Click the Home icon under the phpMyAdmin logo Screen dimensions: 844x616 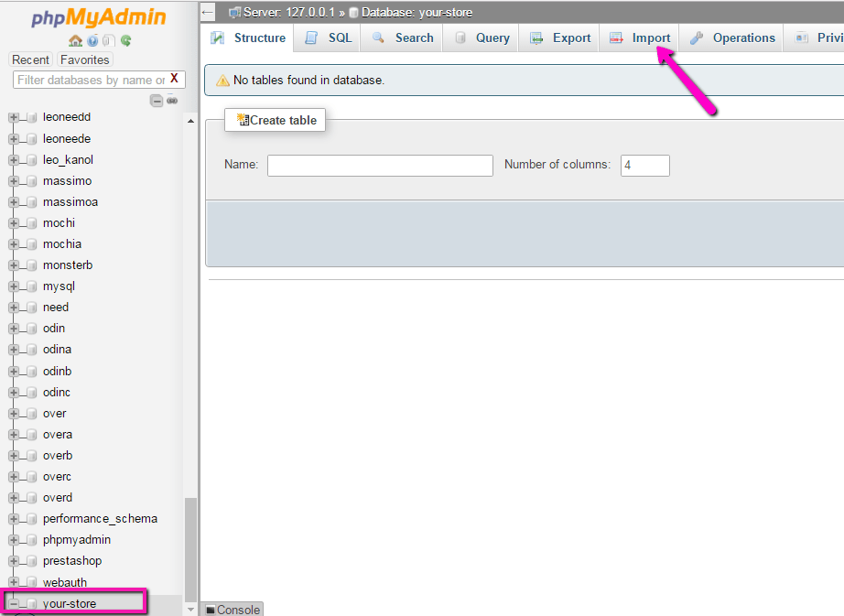[x=75, y=41]
